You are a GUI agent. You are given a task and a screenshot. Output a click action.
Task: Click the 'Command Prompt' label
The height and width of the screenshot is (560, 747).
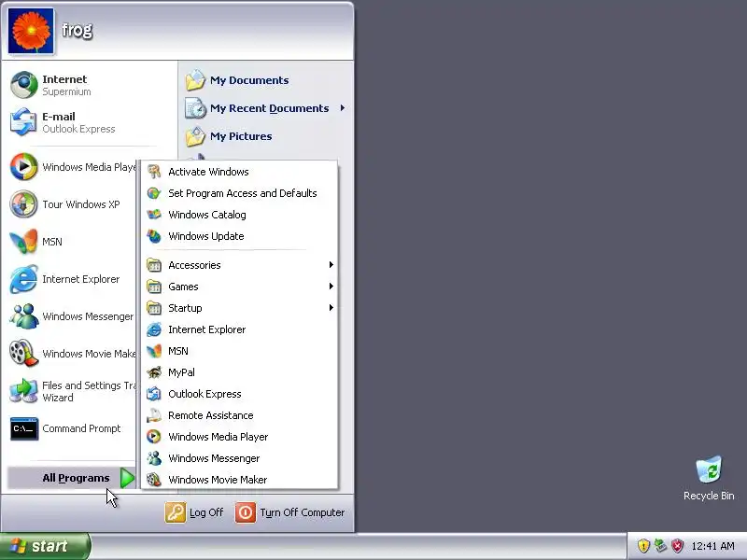(x=81, y=428)
